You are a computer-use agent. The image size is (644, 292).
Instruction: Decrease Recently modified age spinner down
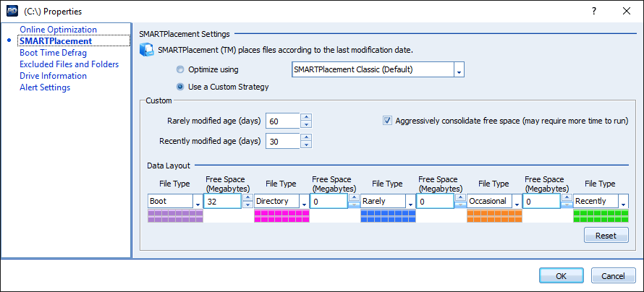tap(306, 145)
